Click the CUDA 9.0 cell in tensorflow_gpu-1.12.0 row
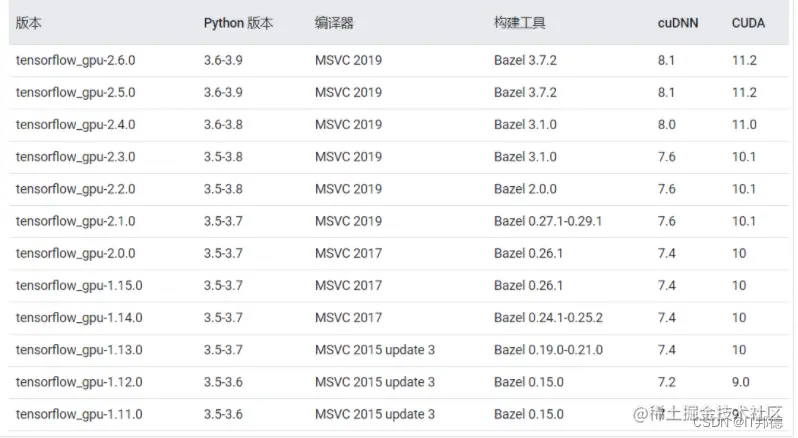Screen dimensions: 798x438 740,382
